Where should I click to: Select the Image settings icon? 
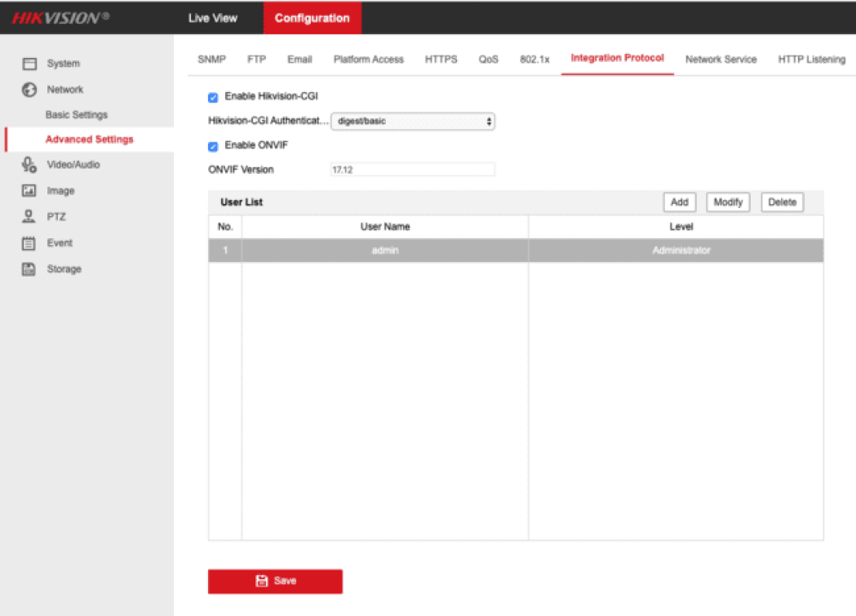(x=29, y=191)
